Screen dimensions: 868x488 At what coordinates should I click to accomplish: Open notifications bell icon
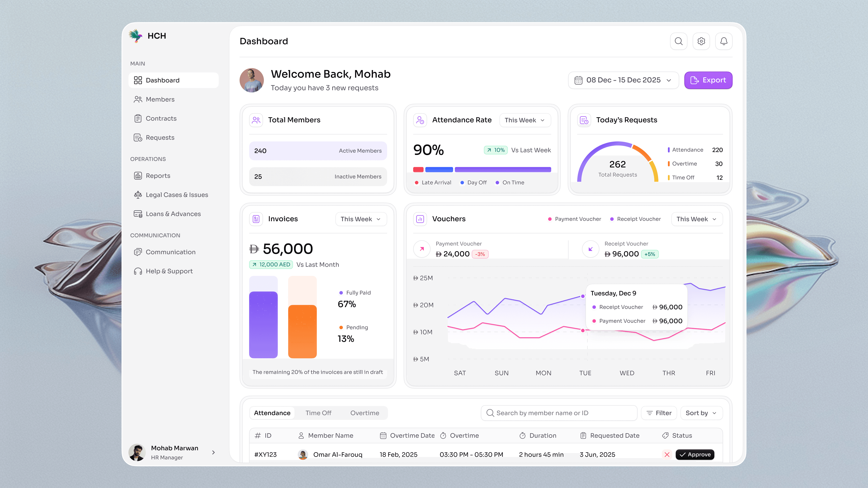pyautogui.click(x=724, y=41)
